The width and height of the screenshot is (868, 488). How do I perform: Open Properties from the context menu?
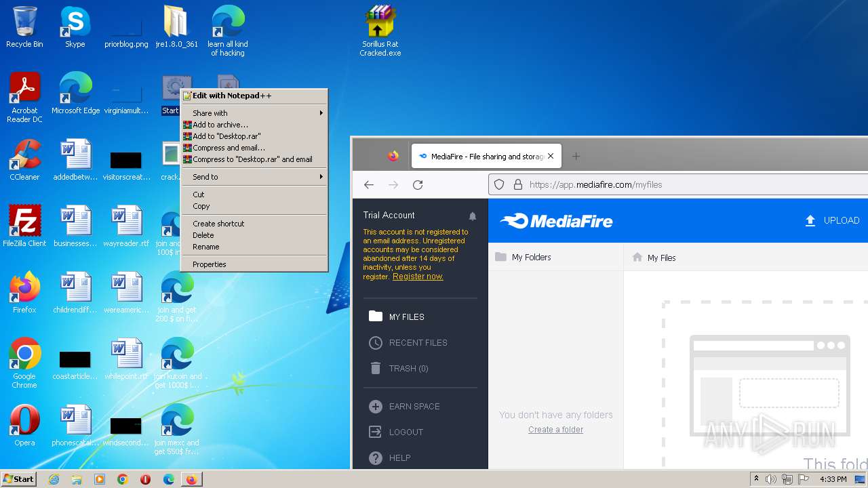[254, 264]
